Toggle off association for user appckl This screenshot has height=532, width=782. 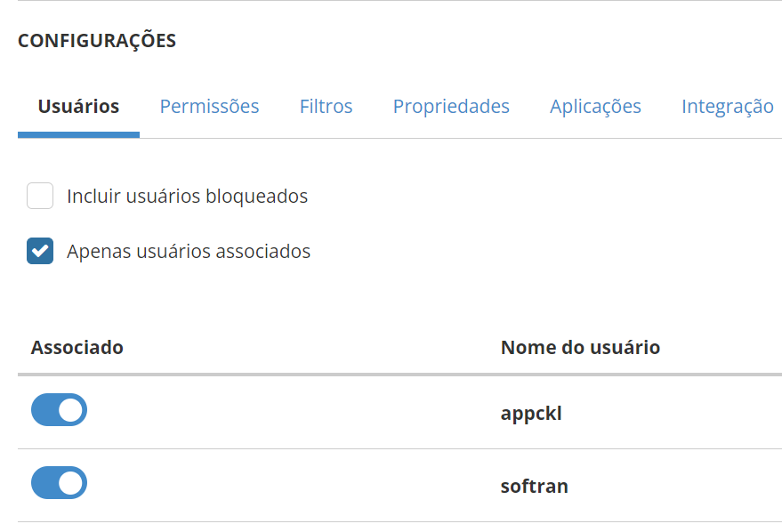tap(59, 410)
